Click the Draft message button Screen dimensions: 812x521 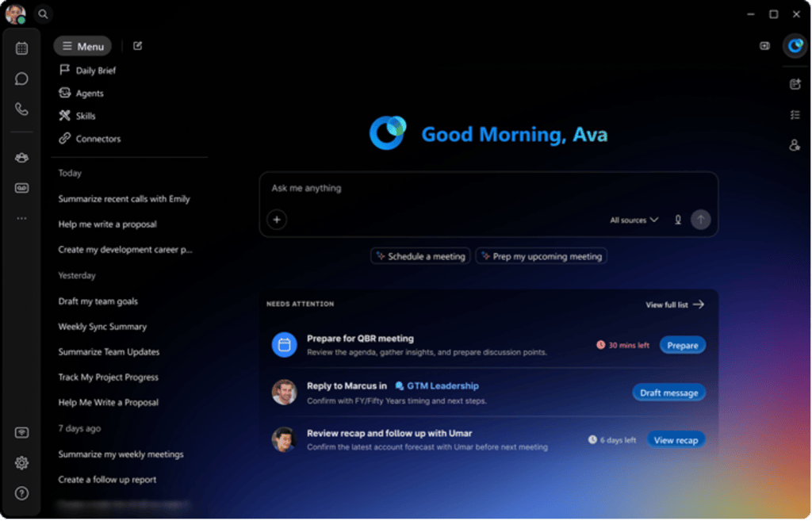pos(668,393)
